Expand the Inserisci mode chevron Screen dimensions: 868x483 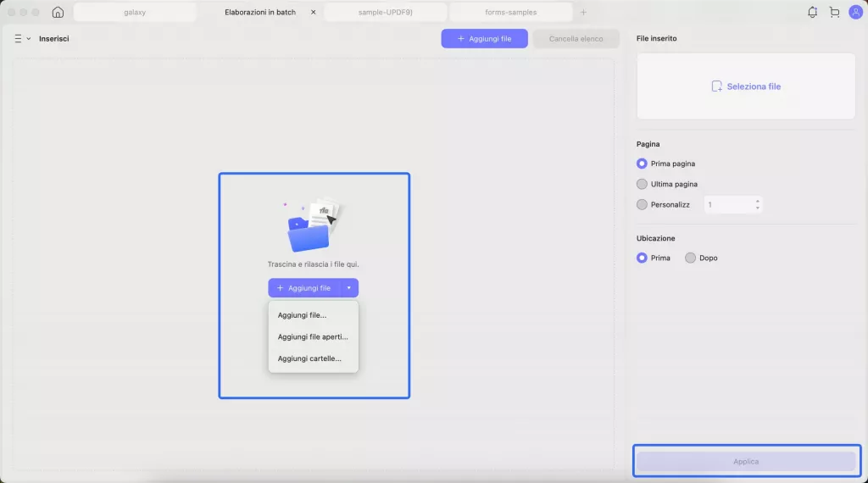(29, 39)
